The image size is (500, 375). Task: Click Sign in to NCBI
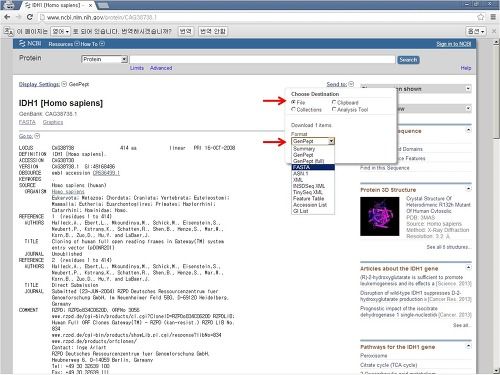point(454,44)
